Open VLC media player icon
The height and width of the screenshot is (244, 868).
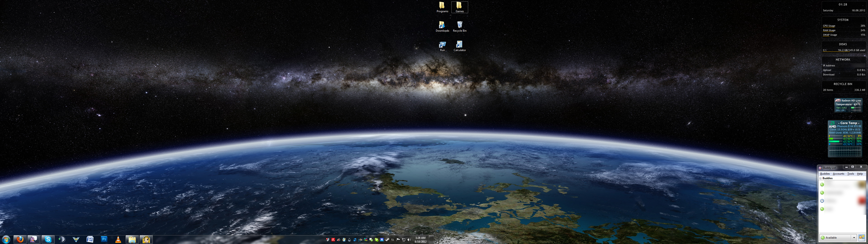tap(118, 239)
